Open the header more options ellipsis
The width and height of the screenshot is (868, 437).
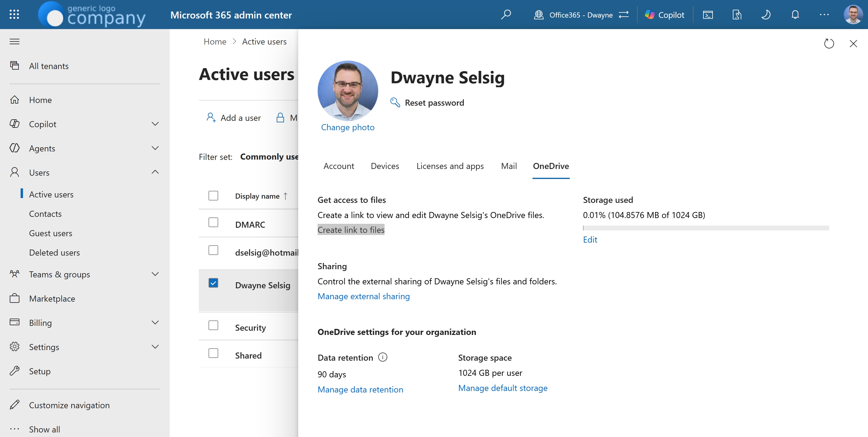(x=824, y=15)
